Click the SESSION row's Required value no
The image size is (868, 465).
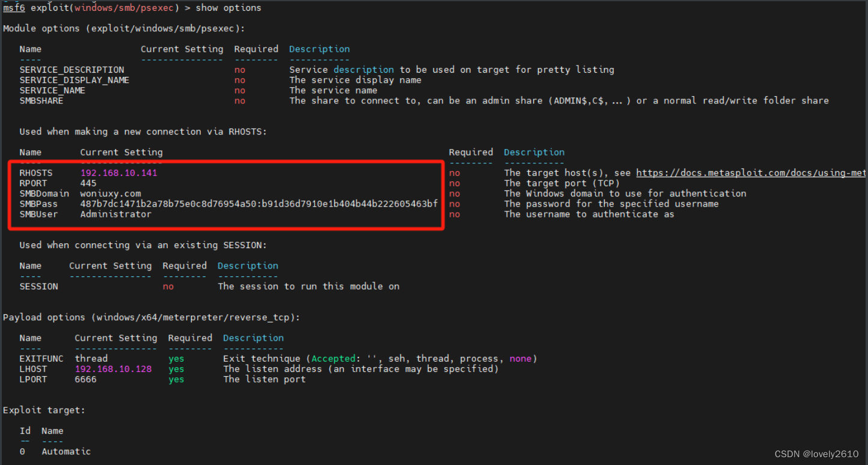(x=168, y=287)
